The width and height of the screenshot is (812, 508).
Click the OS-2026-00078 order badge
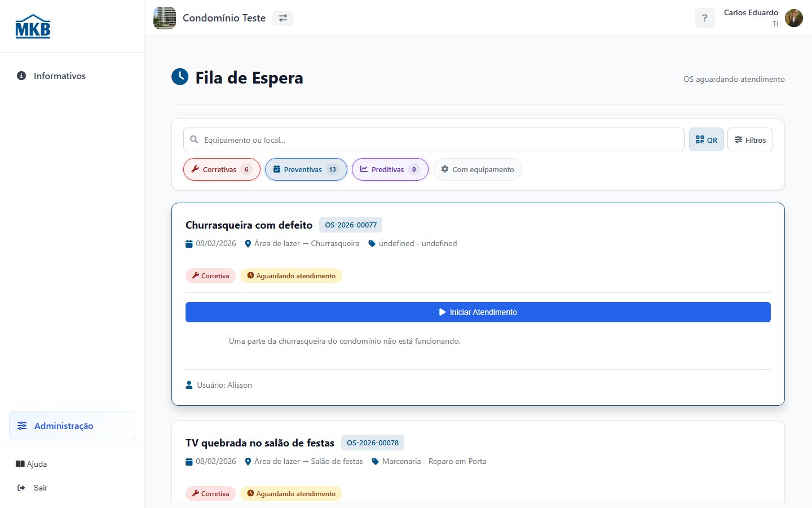click(x=373, y=443)
